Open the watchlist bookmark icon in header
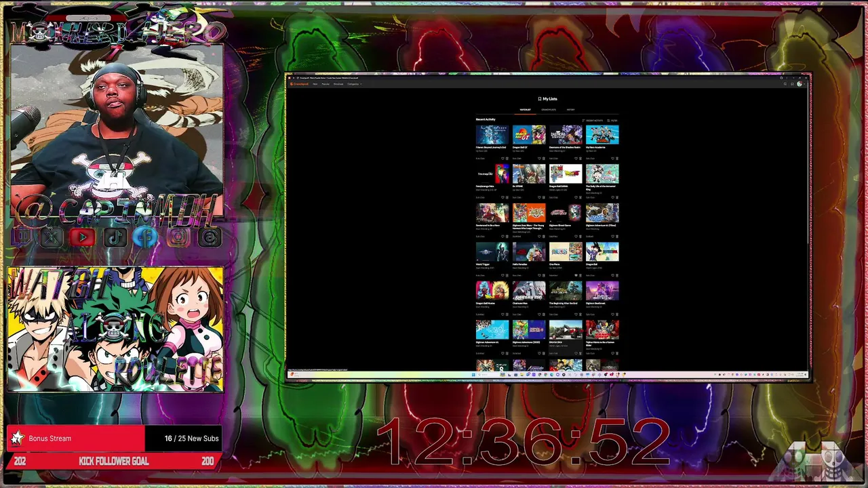Screen dimensions: 868x488 pos(792,84)
